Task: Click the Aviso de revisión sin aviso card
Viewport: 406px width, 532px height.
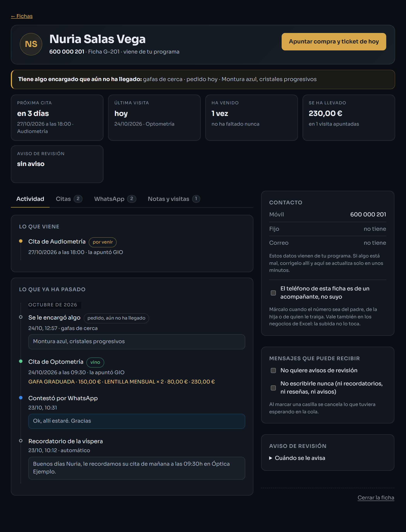Action: coord(57,164)
